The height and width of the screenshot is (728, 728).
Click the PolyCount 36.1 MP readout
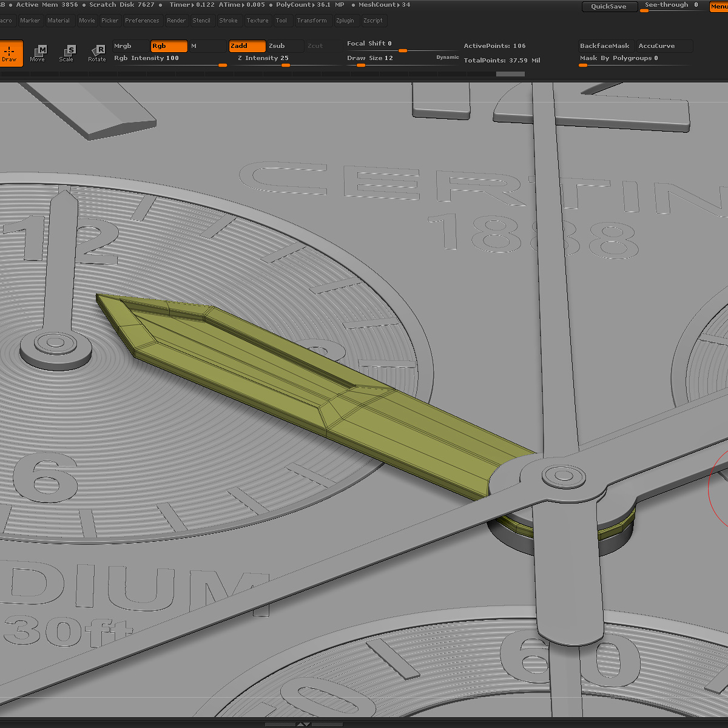[310, 5]
